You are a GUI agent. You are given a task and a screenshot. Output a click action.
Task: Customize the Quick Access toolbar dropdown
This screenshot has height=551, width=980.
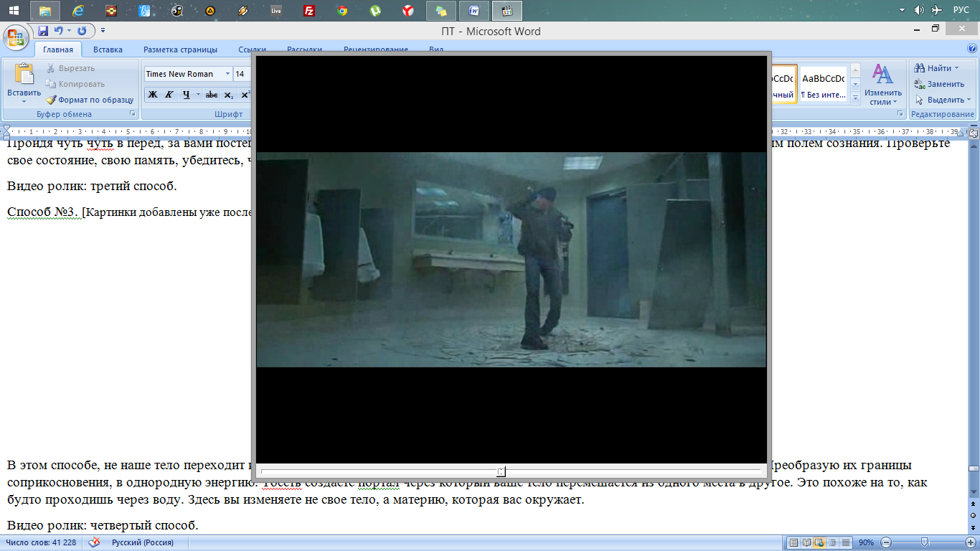103,31
